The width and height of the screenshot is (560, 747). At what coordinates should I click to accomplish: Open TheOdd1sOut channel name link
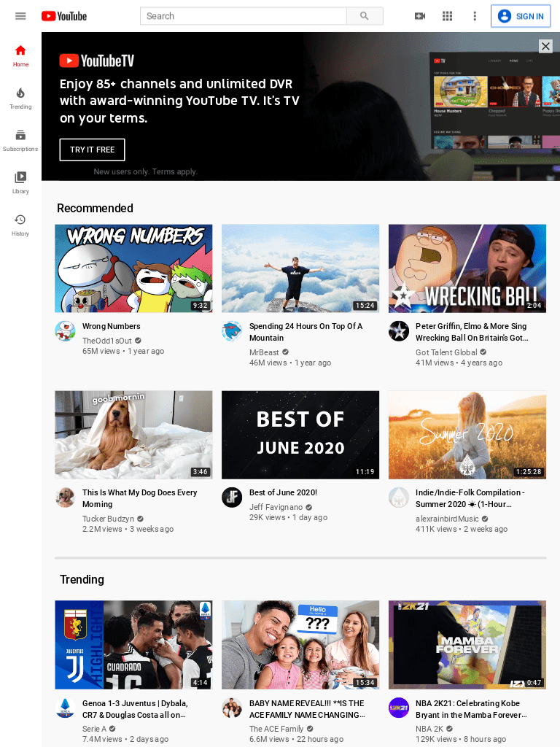click(106, 341)
